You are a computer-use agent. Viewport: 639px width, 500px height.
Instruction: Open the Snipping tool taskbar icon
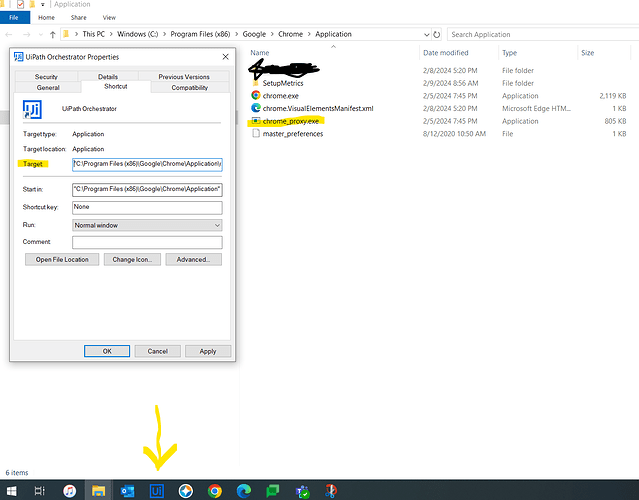tap(331, 491)
